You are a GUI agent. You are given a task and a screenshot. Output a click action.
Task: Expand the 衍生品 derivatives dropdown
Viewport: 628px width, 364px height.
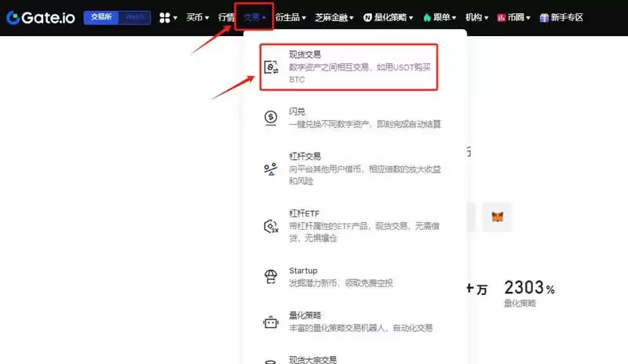(x=290, y=17)
